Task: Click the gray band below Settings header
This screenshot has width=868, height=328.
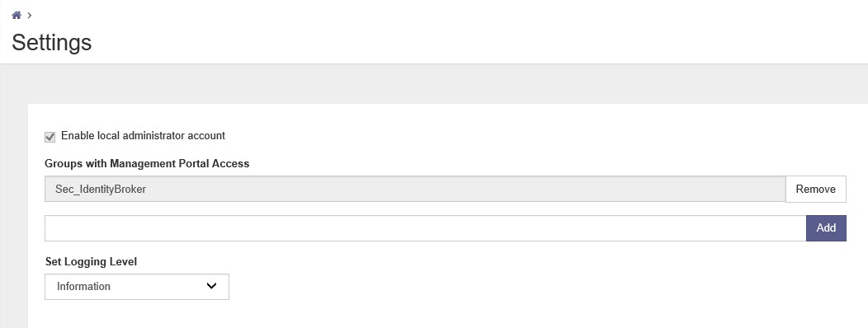Action: [x=434, y=83]
